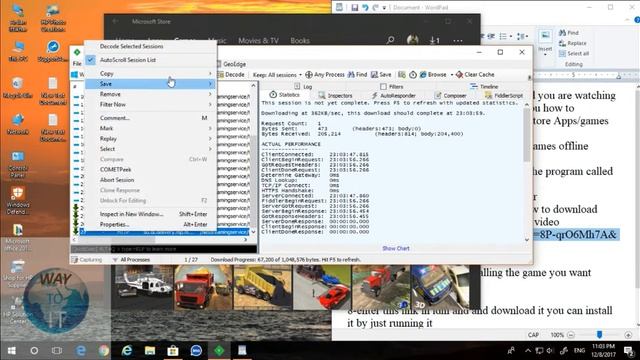Switch to the Filters tab

(x=391, y=87)
